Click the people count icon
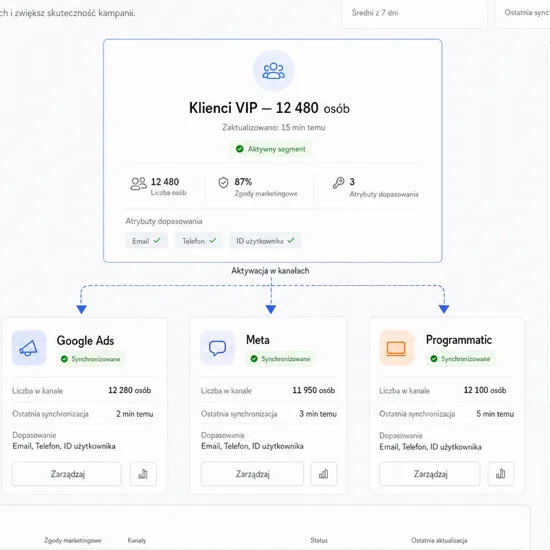Viewport: 550px width, 550px height. pyautogui.click(x=139, y=183)
